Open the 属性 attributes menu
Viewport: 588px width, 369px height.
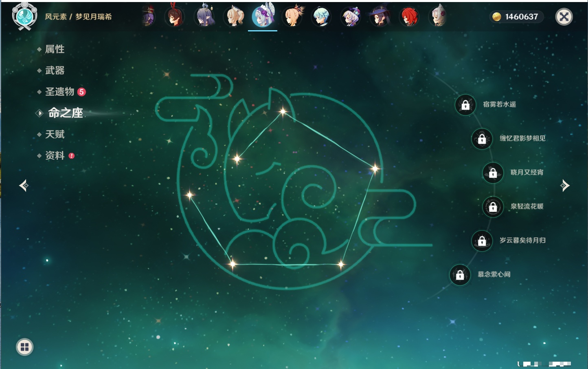(55, 49)
